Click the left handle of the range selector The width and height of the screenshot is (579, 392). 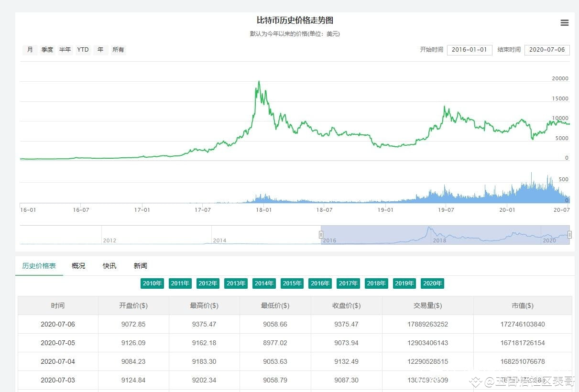pos(321,234)
